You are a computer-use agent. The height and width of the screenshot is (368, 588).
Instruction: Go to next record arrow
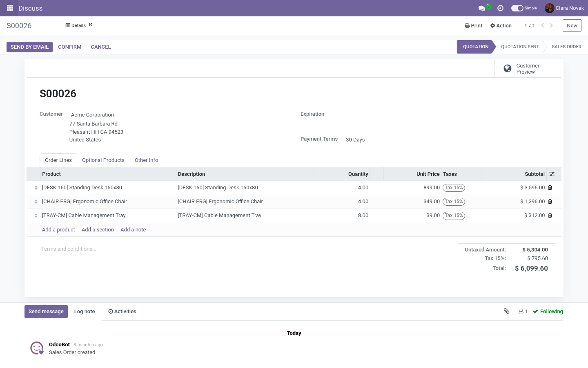click(x=551, y=25)
